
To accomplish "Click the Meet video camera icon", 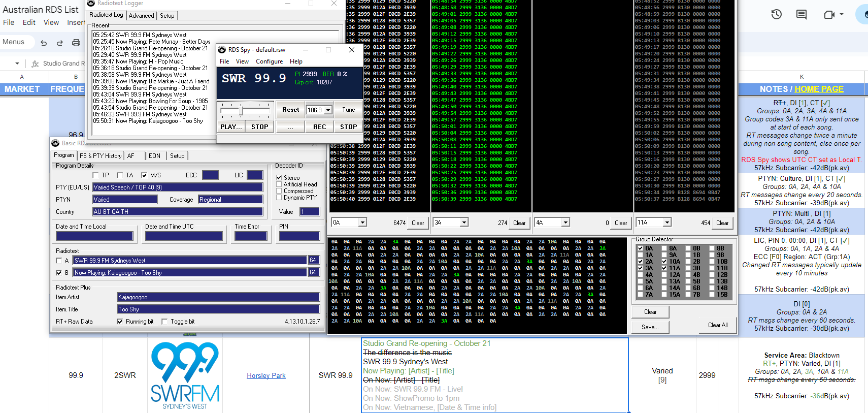I will point(829,14).
